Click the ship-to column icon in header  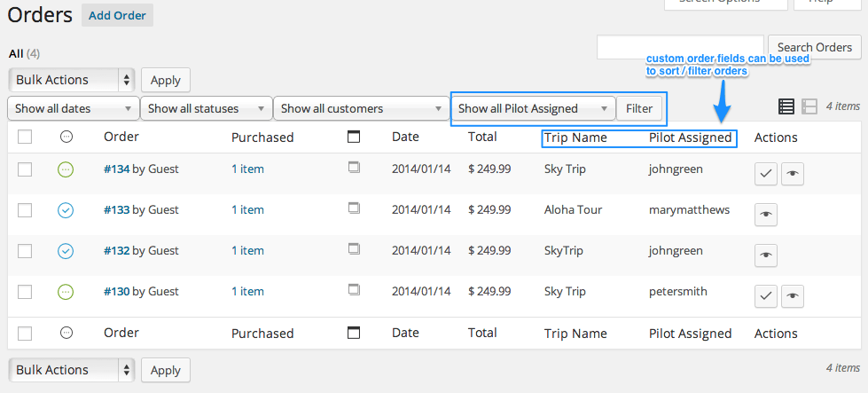[x=354, y=137]
